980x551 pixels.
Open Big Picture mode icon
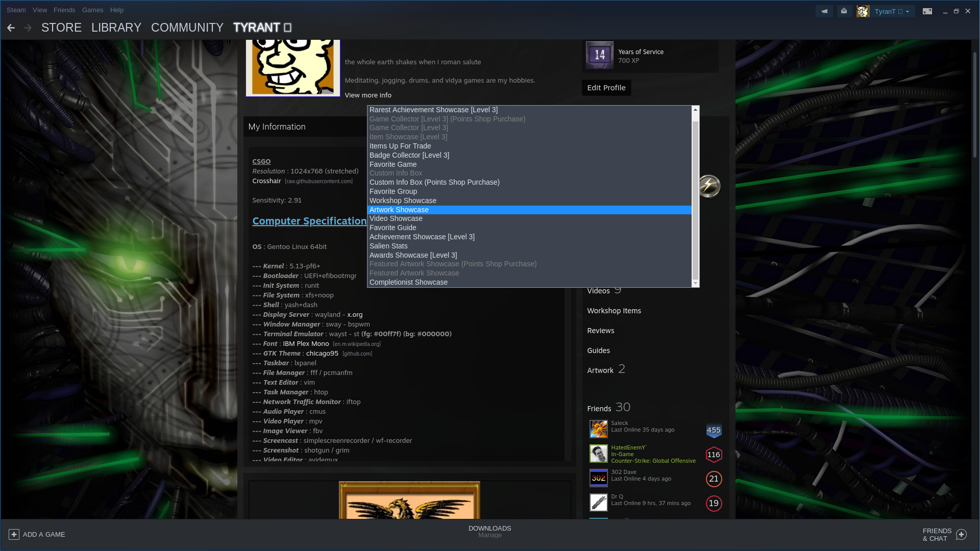(x=927, y=11)
